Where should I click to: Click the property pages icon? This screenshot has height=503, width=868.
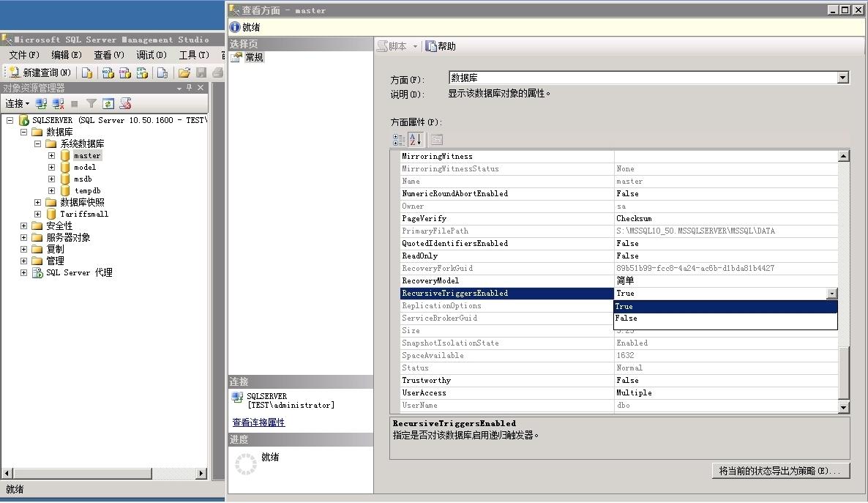coord(437,140)
